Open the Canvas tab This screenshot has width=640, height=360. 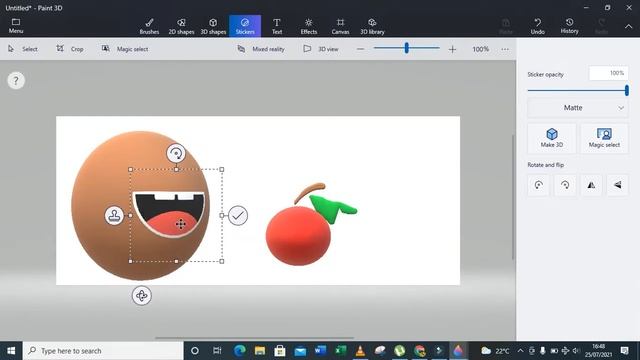340,26
